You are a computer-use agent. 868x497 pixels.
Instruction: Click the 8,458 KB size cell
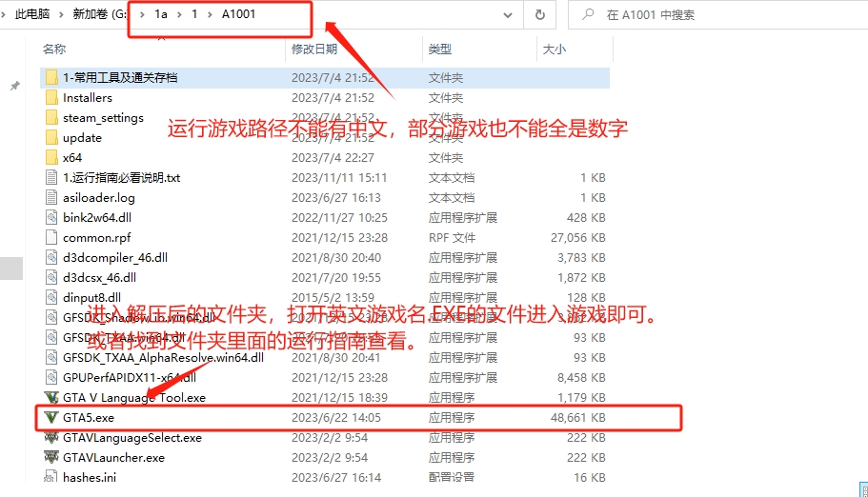pyautogui.click(x=581, y=378)
